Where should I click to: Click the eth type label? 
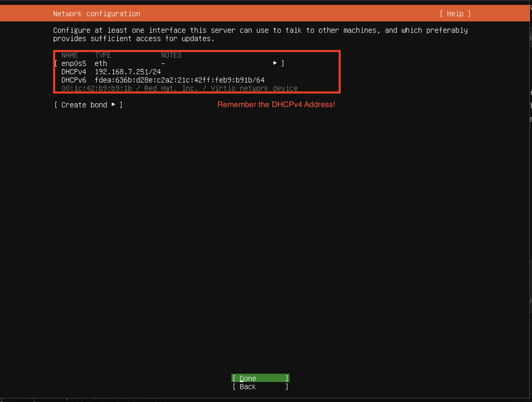coord(100,63)
